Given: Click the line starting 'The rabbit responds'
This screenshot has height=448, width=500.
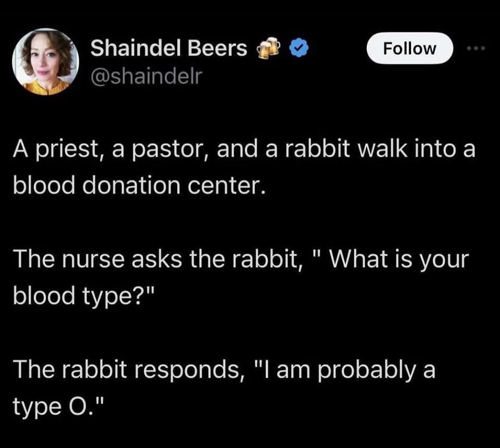Looking at the screenshot, I should point(224,369).
